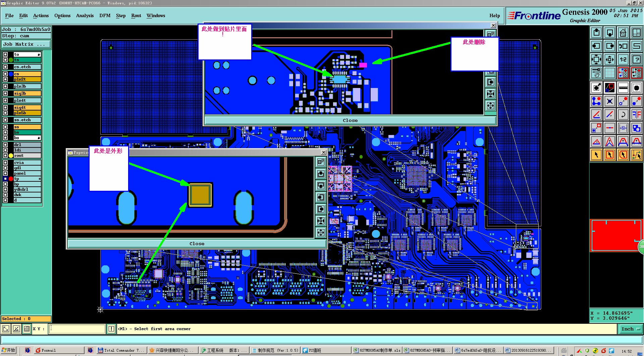Click the exclamation mark icon in status bar
Screen dimensions: 644x356
pos(111,329)
